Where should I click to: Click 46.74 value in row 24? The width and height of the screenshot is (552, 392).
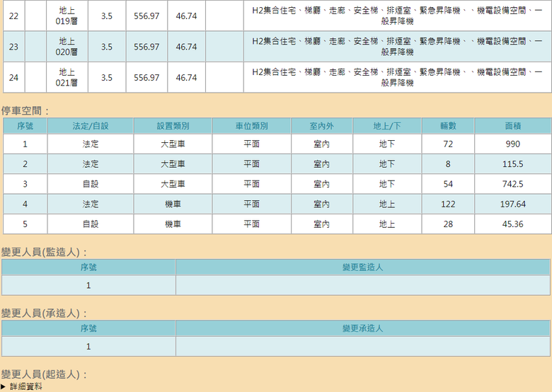tap(186, 77)
